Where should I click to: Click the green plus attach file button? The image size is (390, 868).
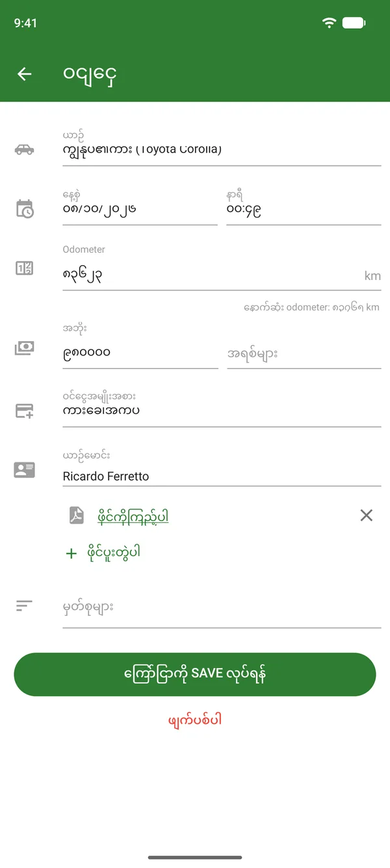click(x=103, y=553)
